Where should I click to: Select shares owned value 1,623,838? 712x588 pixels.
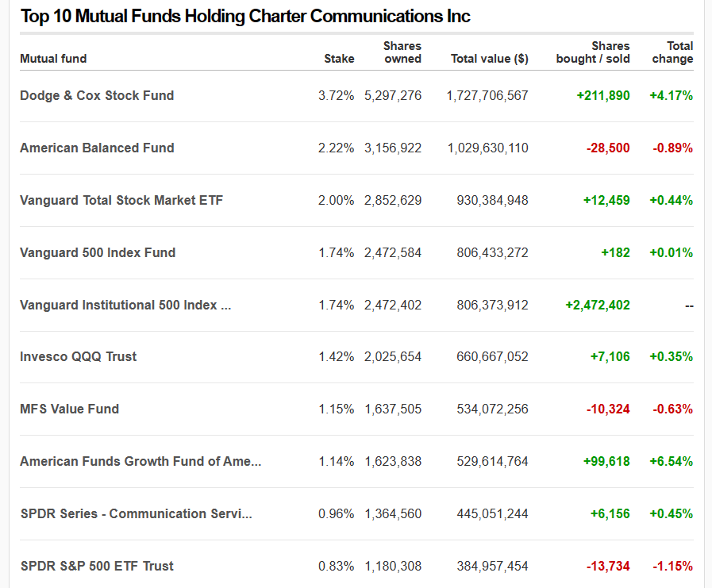coord(393,461)
